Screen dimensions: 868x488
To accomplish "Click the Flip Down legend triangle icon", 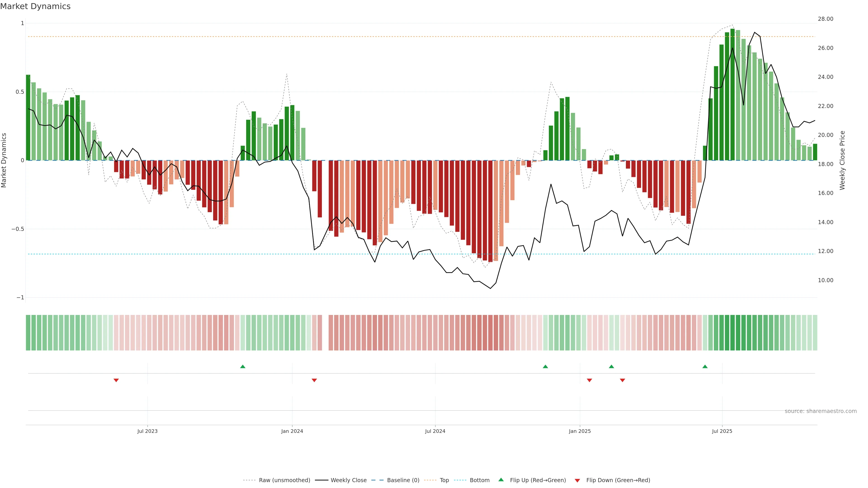I will pyautogui.click(x=577, y=481).
